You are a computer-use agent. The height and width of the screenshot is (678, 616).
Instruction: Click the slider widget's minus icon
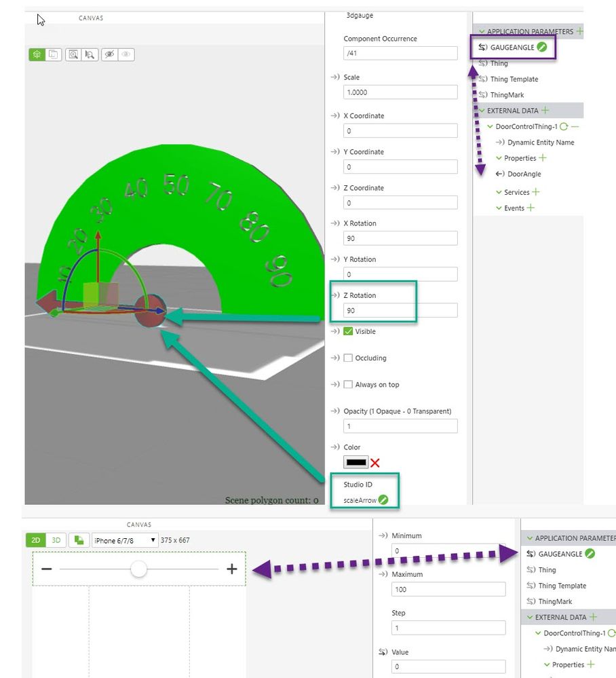[47, 569]
